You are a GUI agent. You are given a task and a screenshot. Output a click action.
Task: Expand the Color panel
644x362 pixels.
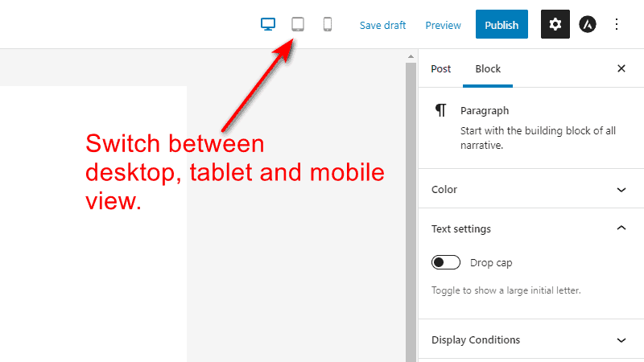tap(531, 190)
